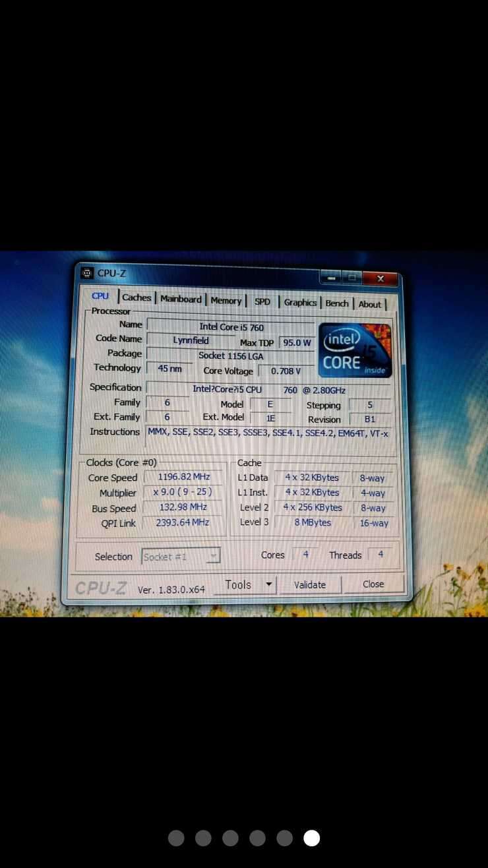Click the L1 Data '8-way' cell
Screen dimensions: 488x868
click(x=373, y=478)
